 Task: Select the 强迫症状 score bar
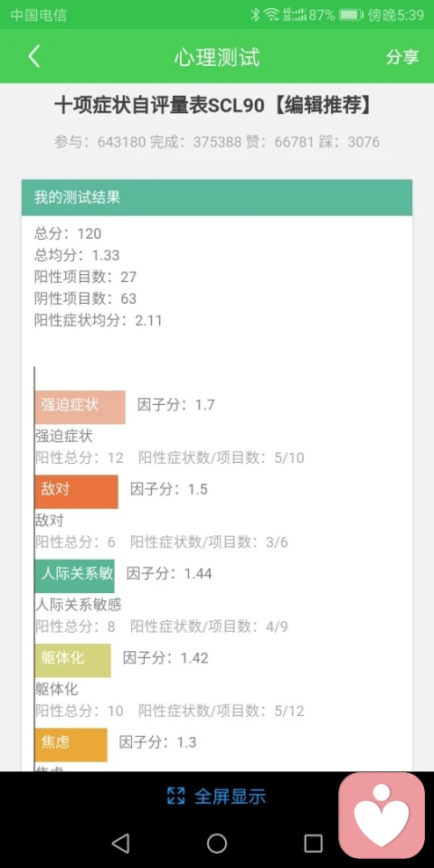(x=80, y=407)
